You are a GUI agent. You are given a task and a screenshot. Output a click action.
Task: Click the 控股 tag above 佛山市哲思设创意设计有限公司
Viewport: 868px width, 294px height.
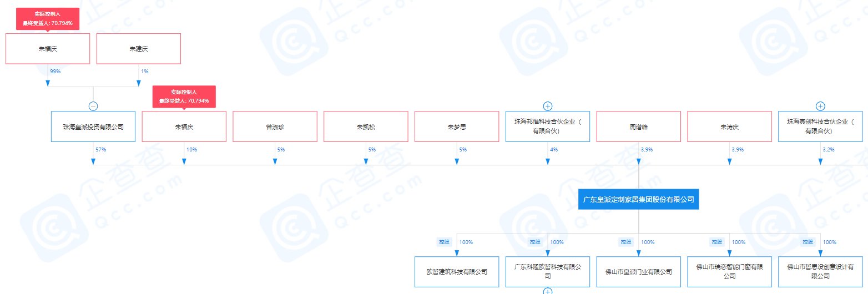point(808,242)
